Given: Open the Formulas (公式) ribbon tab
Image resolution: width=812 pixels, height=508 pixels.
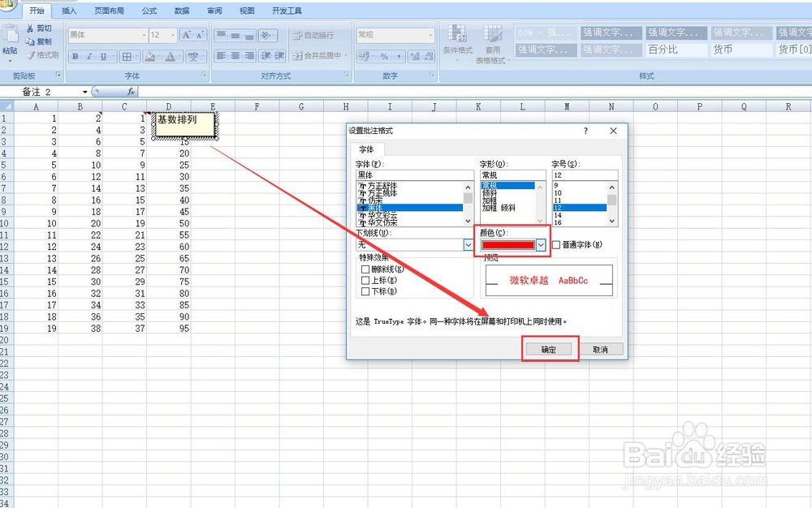Looking at the screenshot, I should 149,11.
